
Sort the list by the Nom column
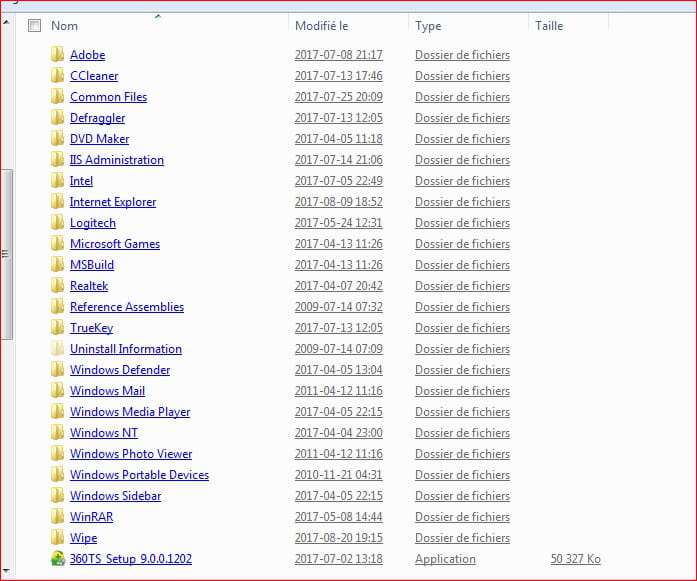coord(64,26)
